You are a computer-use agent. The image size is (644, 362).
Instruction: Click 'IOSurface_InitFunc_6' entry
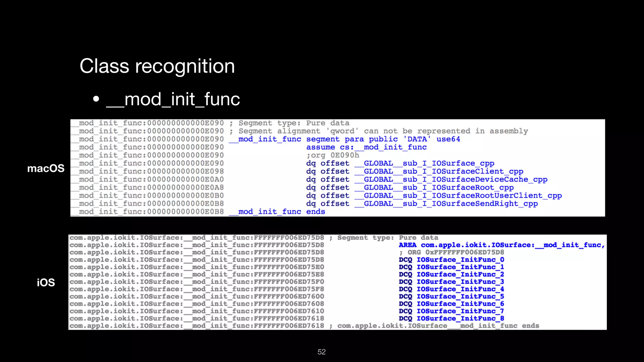click(x=460, y=304)
